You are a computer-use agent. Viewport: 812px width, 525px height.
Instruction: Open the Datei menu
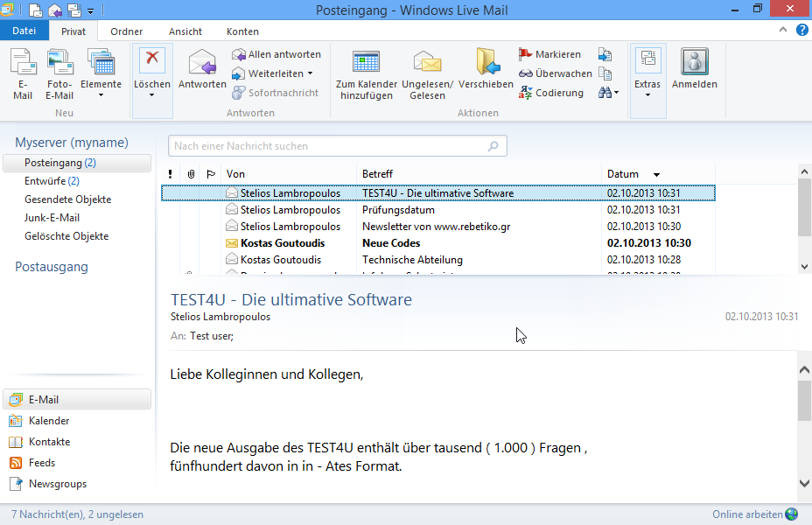click(24, 30)
